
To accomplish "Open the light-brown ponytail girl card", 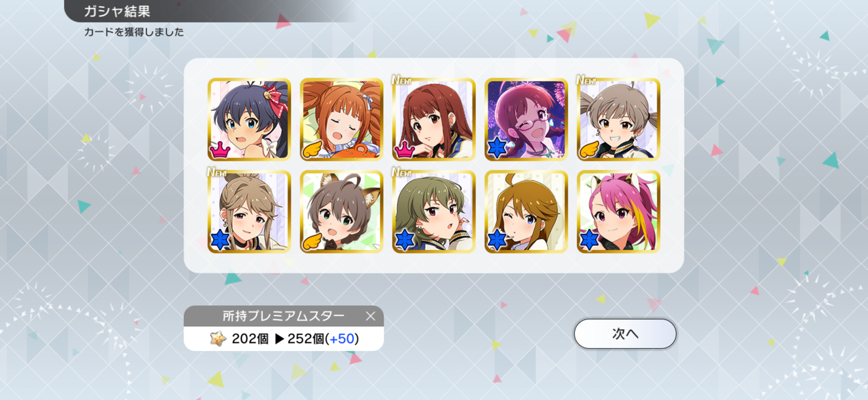I will click(249, 211).
